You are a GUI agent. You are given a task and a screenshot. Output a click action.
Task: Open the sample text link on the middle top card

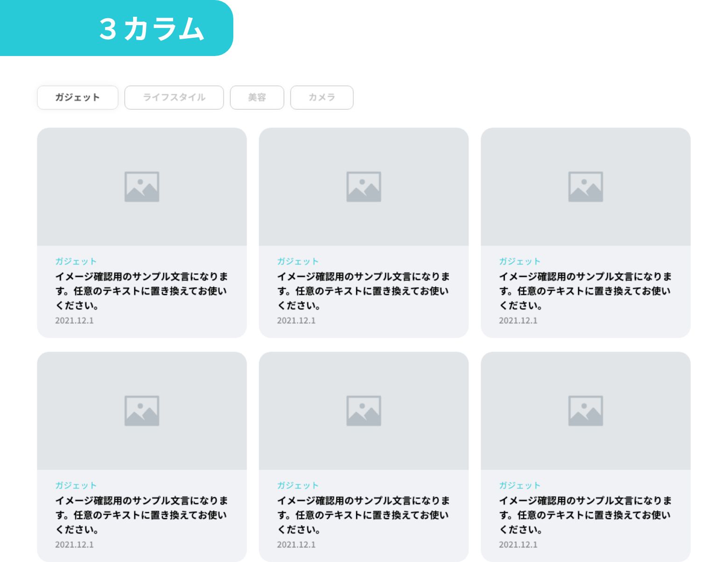[364, 291]
